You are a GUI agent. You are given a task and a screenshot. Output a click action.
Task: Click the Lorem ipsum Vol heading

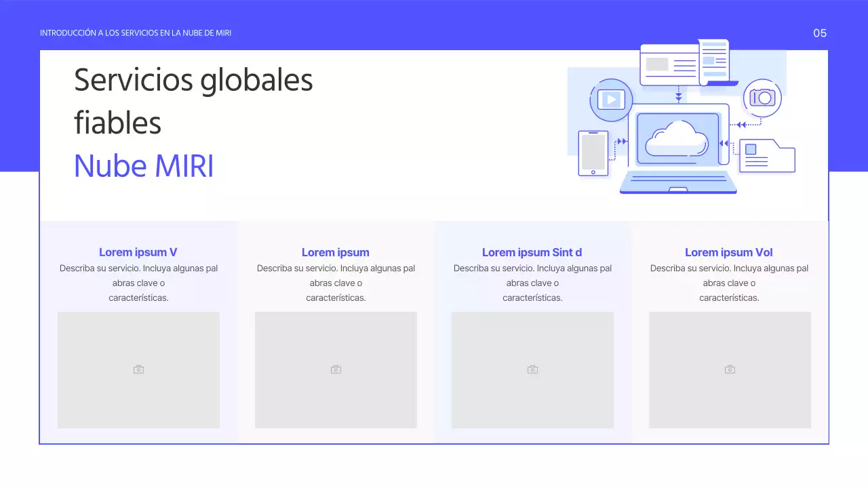(x=728, y=252)
